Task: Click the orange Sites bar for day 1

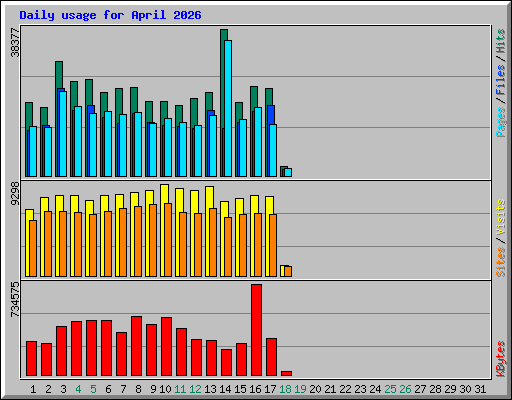Action: click(33, 248)
